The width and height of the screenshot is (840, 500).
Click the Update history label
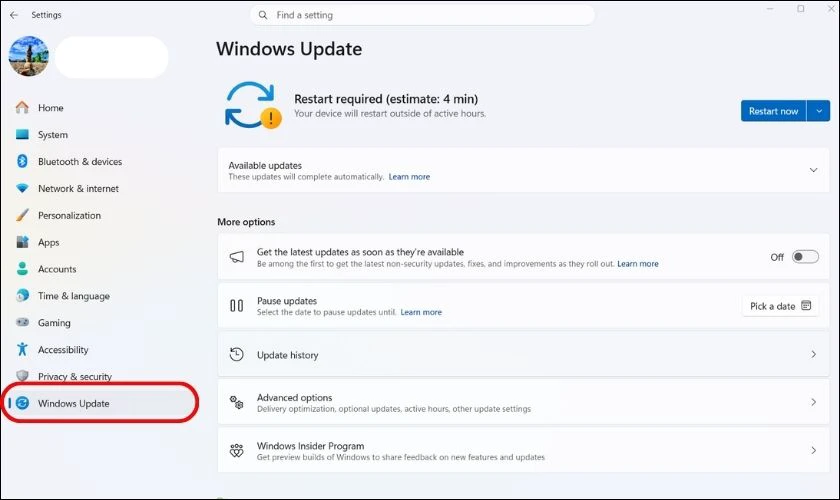288,355
